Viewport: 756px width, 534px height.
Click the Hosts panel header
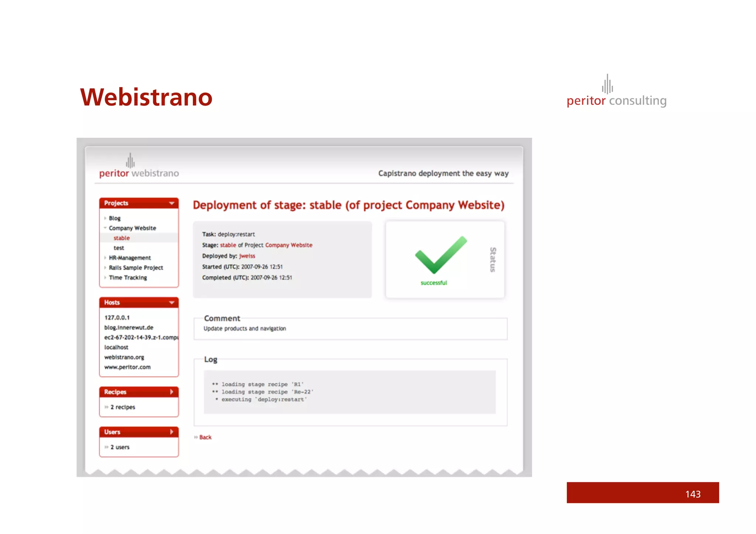click(139, 303)
